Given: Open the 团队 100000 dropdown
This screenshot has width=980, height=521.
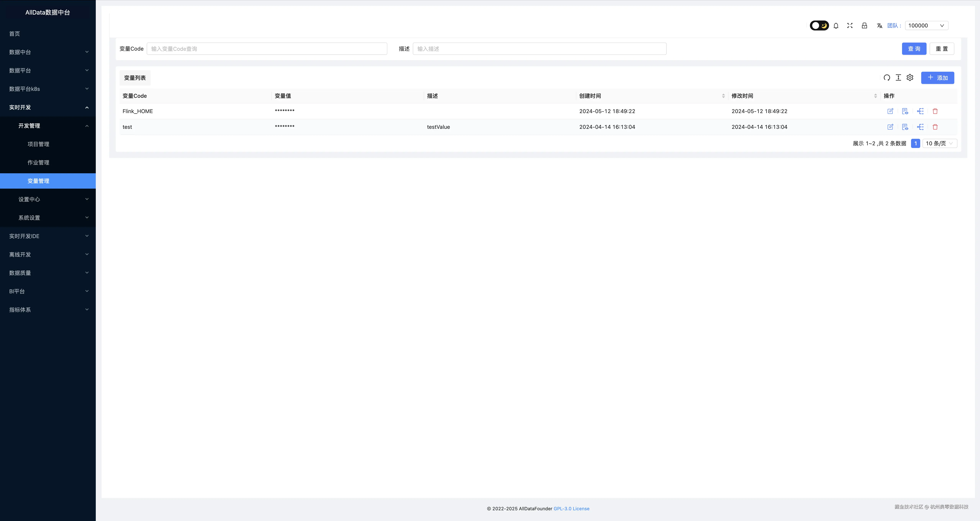Looking at the screenshot, I should 926,25.
